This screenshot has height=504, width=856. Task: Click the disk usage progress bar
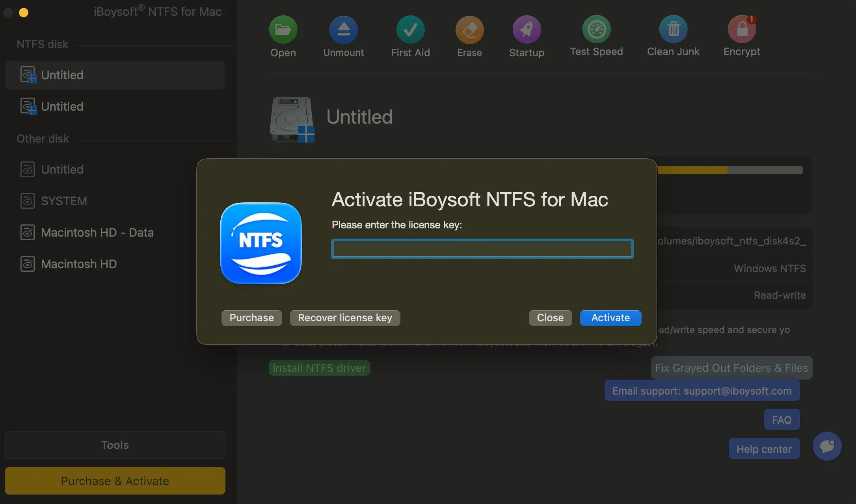coord(730,170)
